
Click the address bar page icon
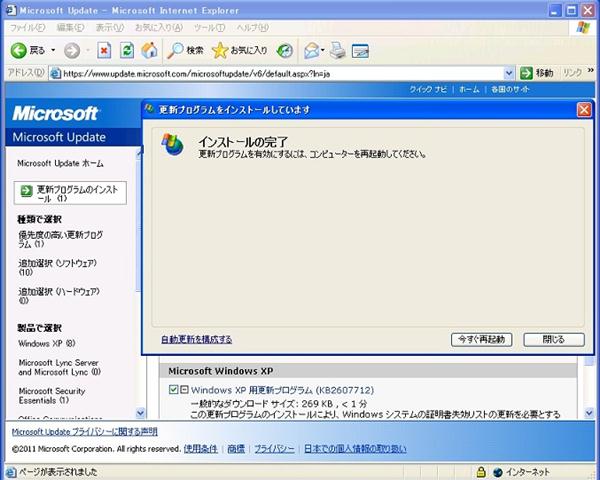(56, 73)
